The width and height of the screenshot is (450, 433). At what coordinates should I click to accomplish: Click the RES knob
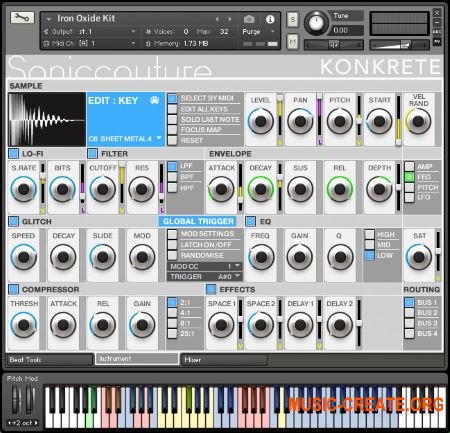pos(142,189)
